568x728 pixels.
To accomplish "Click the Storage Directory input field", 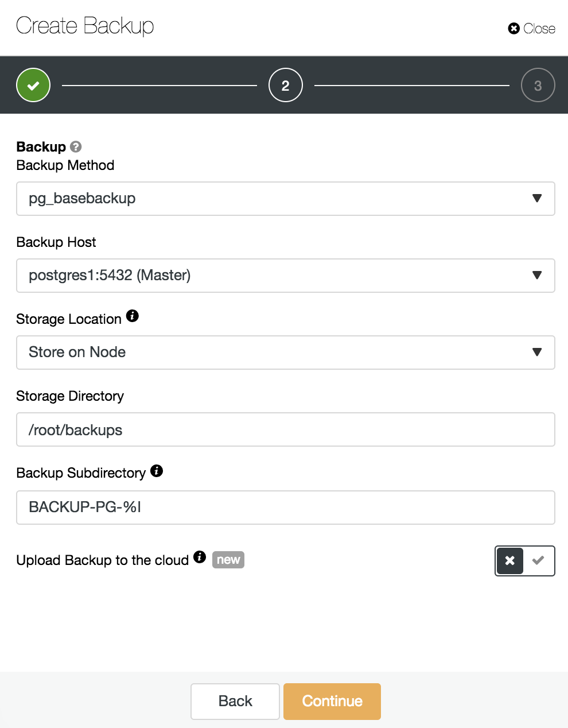I will (286, 429).
